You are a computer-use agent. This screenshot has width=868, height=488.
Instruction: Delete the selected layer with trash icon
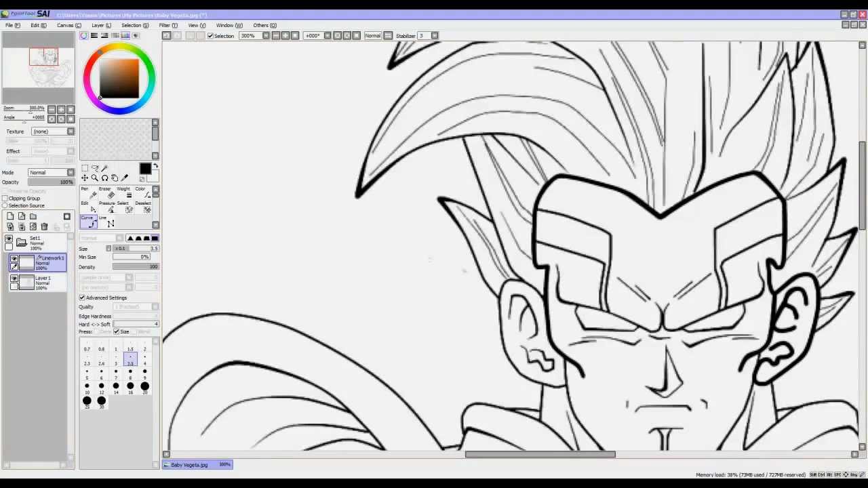[x=44, y=227]
